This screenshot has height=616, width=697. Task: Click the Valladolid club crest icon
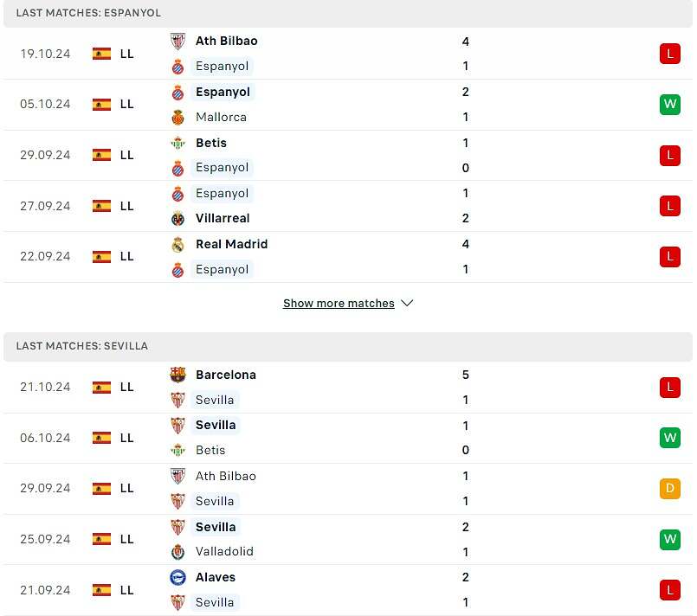click(177, 551)
